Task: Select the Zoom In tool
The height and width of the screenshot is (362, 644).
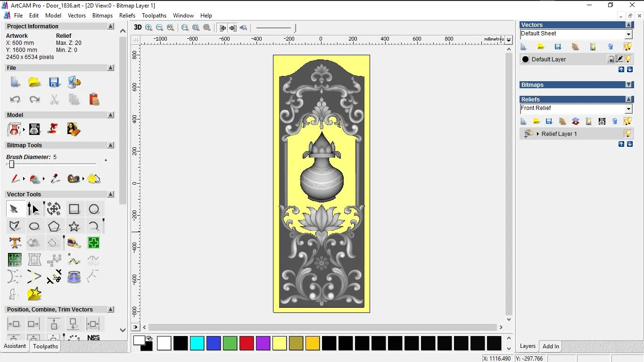Action: click(148, 27)
